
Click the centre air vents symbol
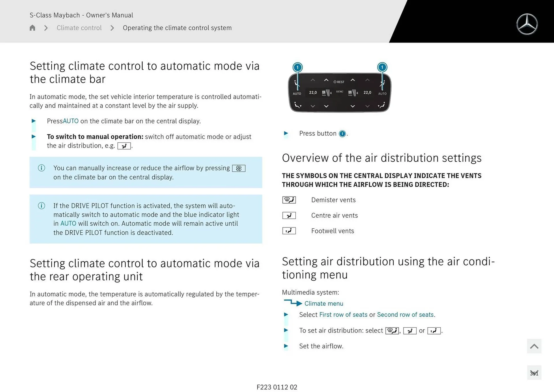coord(289,215)
